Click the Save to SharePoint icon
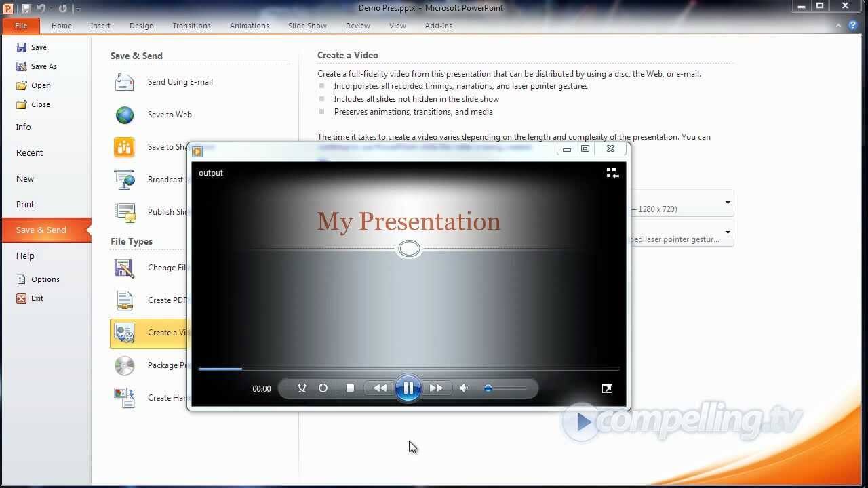 click(x=125, y=147)
